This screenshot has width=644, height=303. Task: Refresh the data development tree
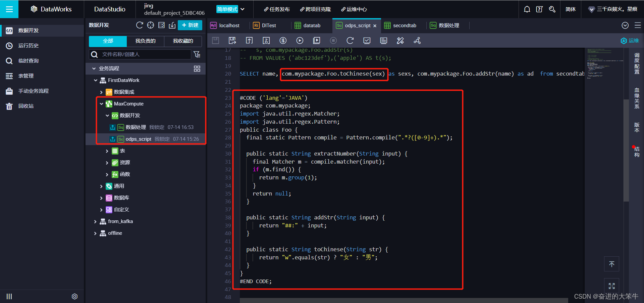(x=140, y=25)
